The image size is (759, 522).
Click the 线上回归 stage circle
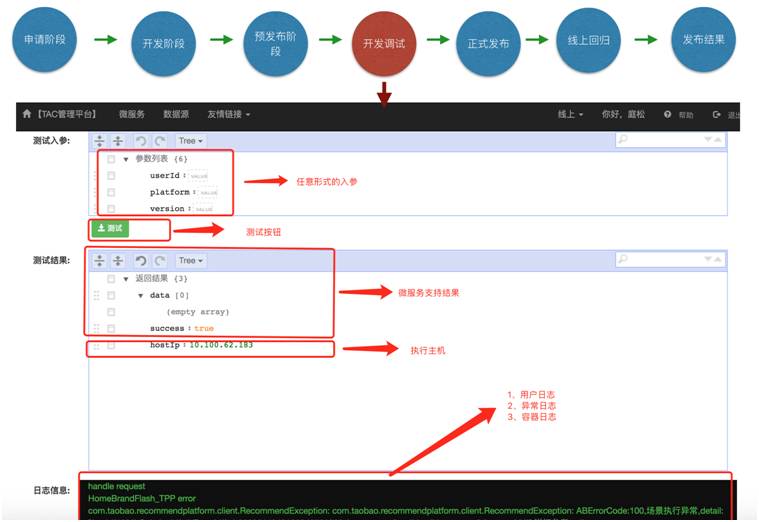(589, 41)
